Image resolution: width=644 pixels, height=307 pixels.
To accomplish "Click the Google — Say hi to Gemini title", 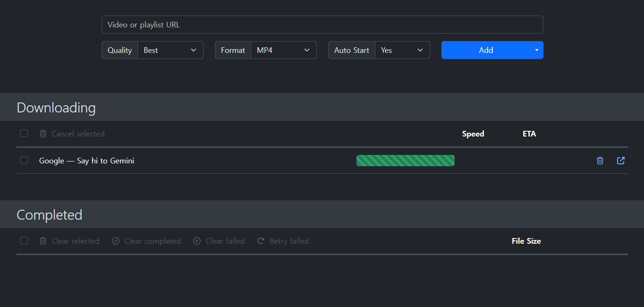I will tap(86, 161).
